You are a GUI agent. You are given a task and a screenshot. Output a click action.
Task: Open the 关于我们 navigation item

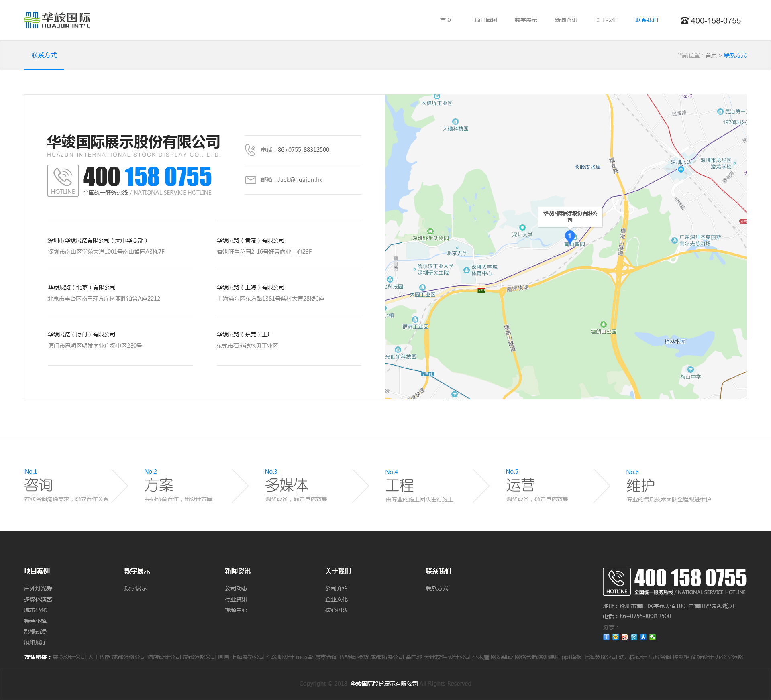(x=606, y=20)
